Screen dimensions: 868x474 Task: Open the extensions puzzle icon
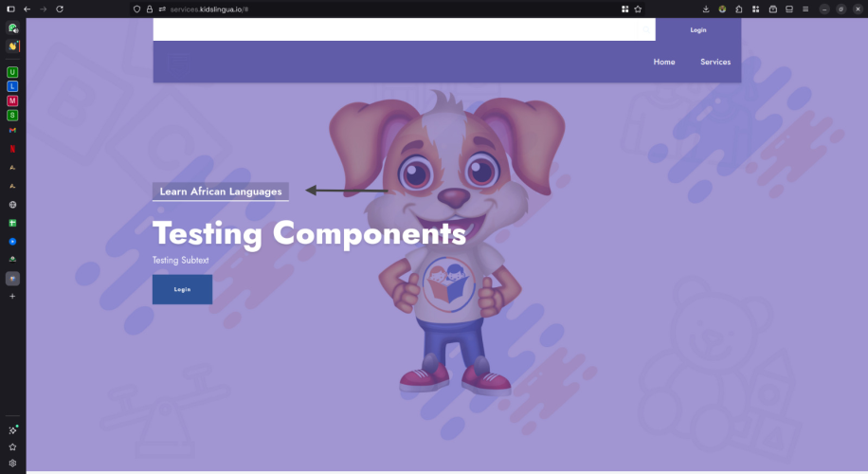tap(739, 9)
